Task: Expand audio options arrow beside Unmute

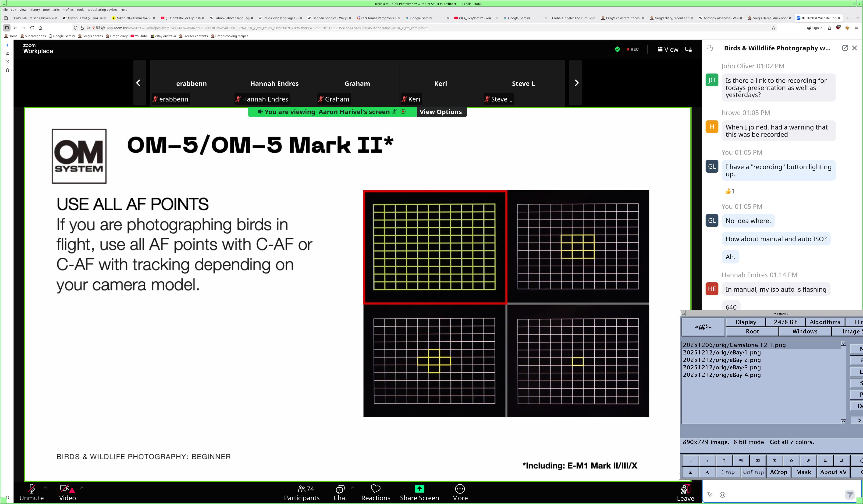Action: coord(46,488)
